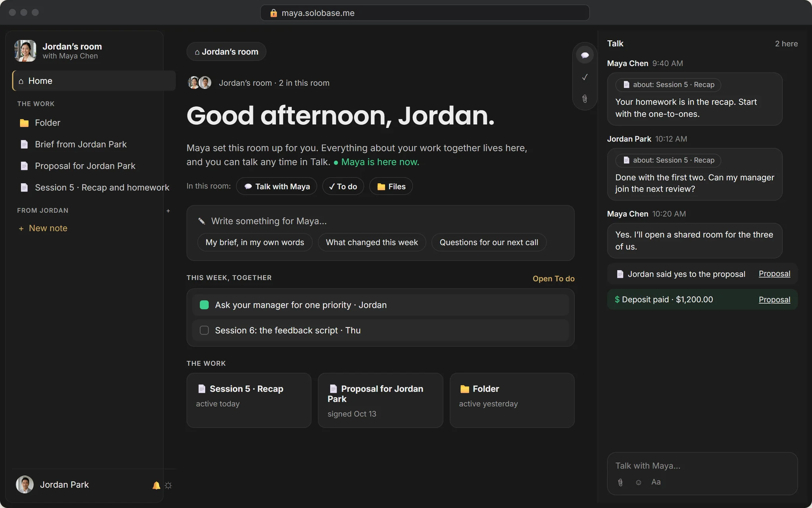Choose Questions for our next call prompt
The image size is (812, 508).
(x=489, y=242)
